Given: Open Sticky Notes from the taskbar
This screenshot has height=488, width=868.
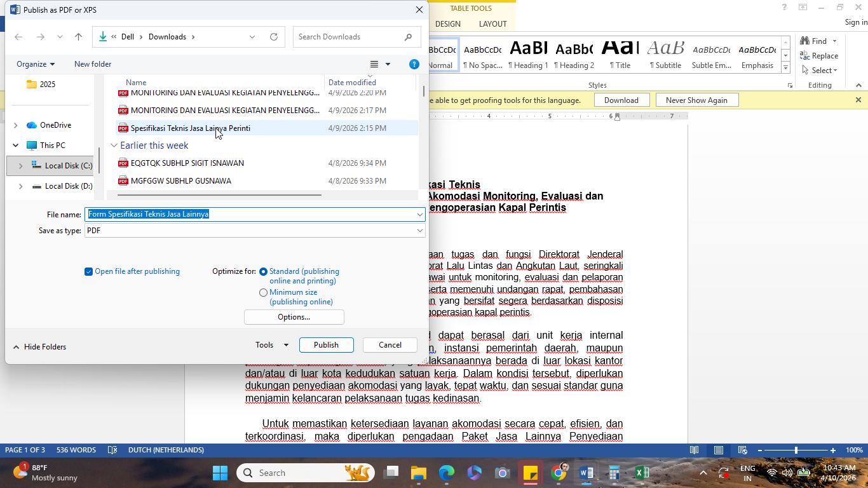Looking at the screenshot, I should click(x=531, y=473).
